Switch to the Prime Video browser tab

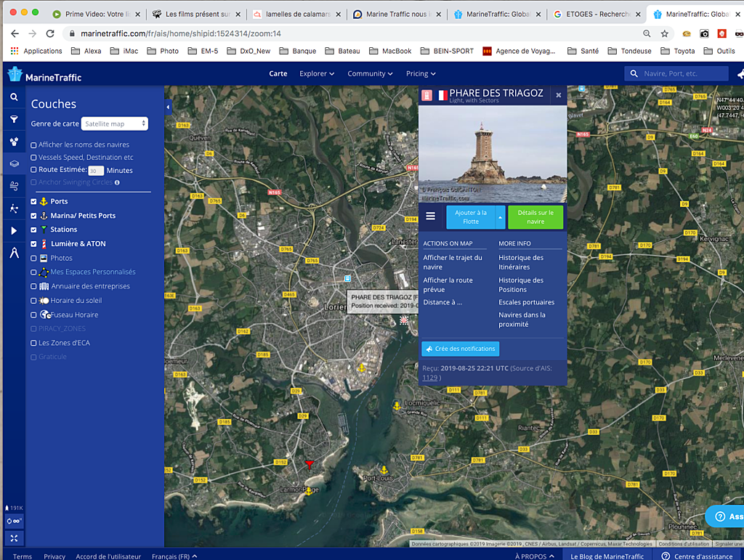coord(97,15)
